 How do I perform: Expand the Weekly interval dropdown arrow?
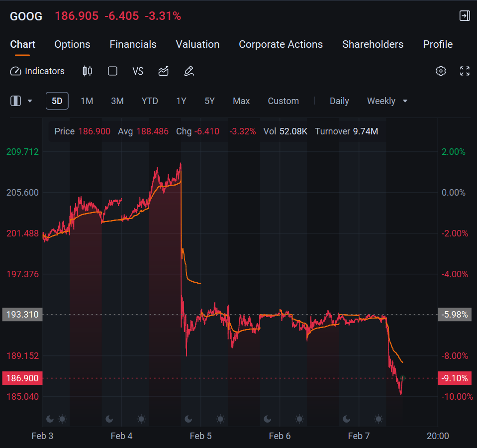405,101
